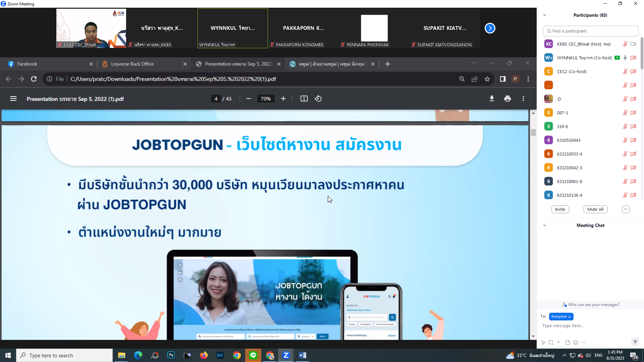Open Lightroom Classic from the taskbar
Viewport: 644px width, 362px height.
(220, 355)
